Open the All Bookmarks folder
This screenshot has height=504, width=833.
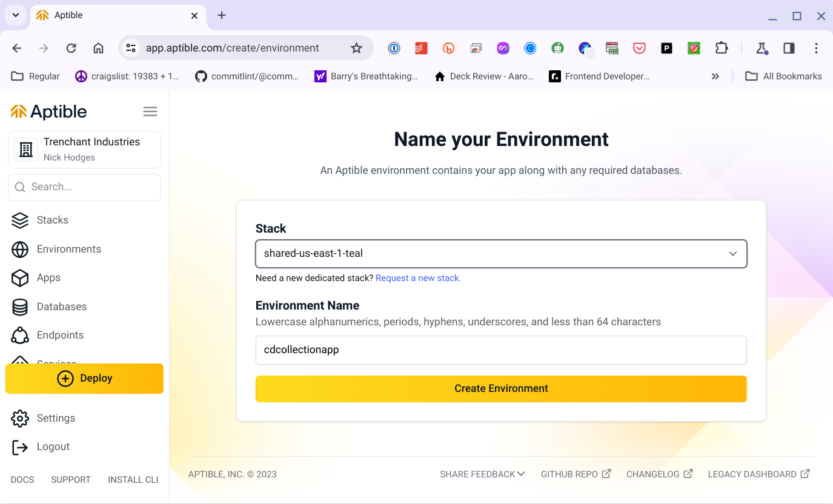pyautogui.click(x=783, y=76)
